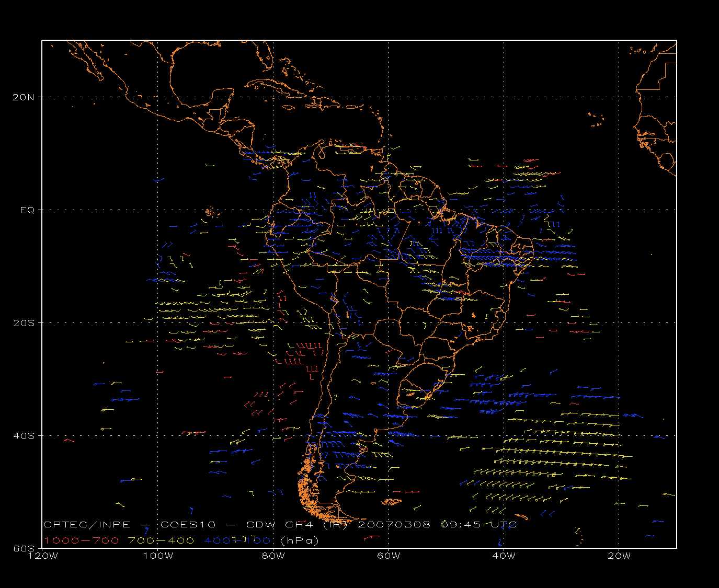
Task: Click the red 1000-700 legend entry
Action: (x=82, y=540)
